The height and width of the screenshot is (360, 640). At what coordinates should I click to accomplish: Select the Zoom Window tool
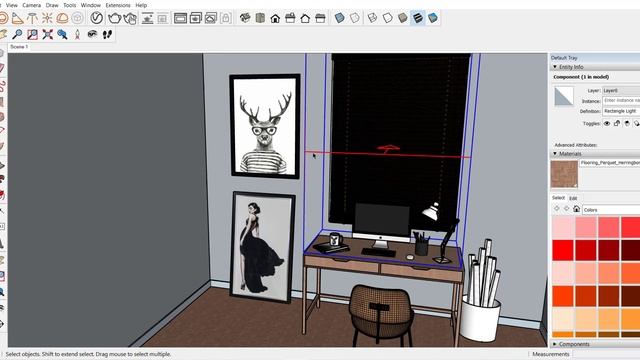pos(32,34)
